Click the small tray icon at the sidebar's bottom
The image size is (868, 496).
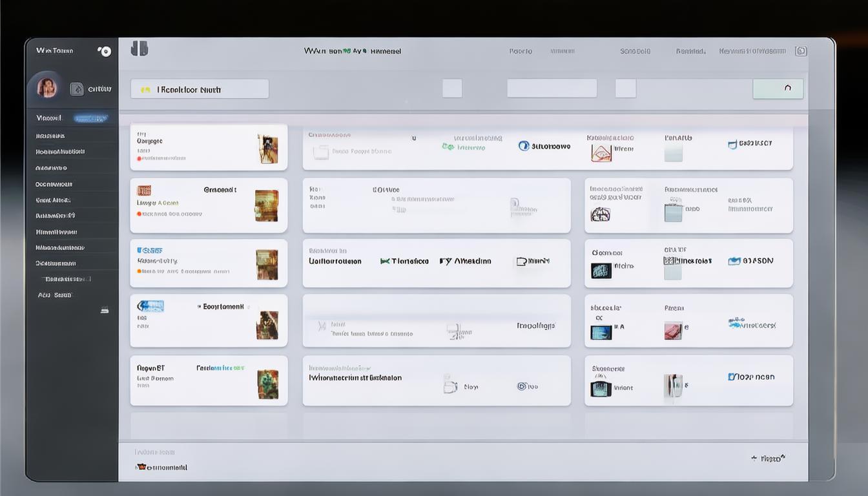(x=105, y=311)
